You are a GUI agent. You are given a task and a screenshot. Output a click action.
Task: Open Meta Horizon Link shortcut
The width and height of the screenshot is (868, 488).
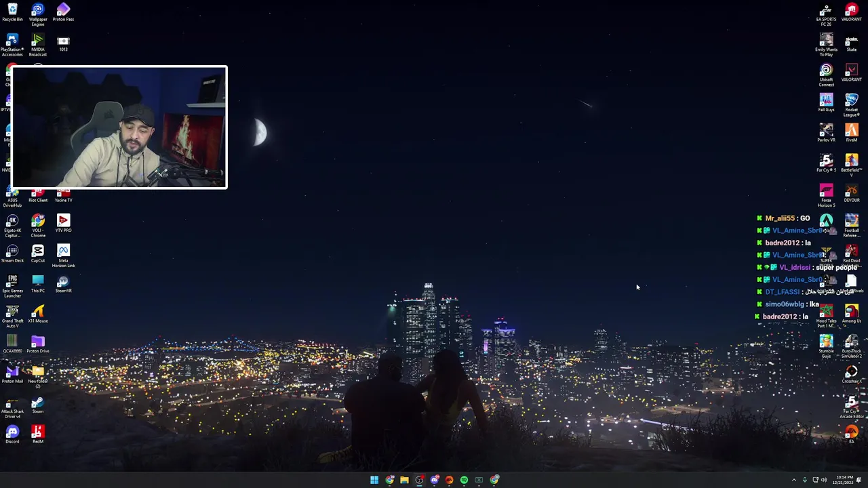(x=63, y=256)
